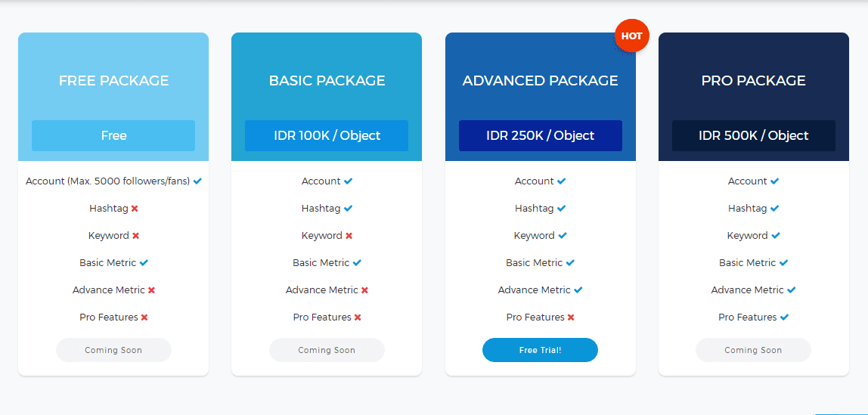Click the red HOT badge
This screenshot has width=868, height=415.
[631, 36]
